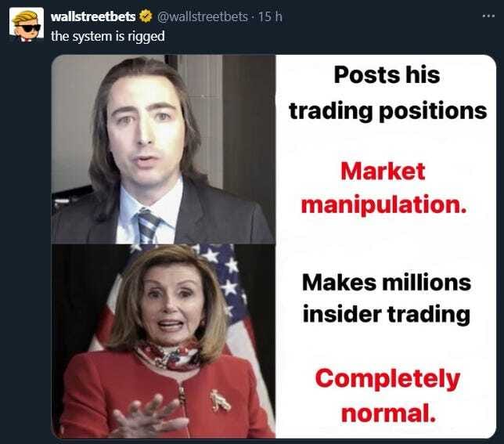Screen dimensions: 504x444
Task: Select the tweet text "the system is rigged"
Action: pyautogui.click(x=108, y=36)
